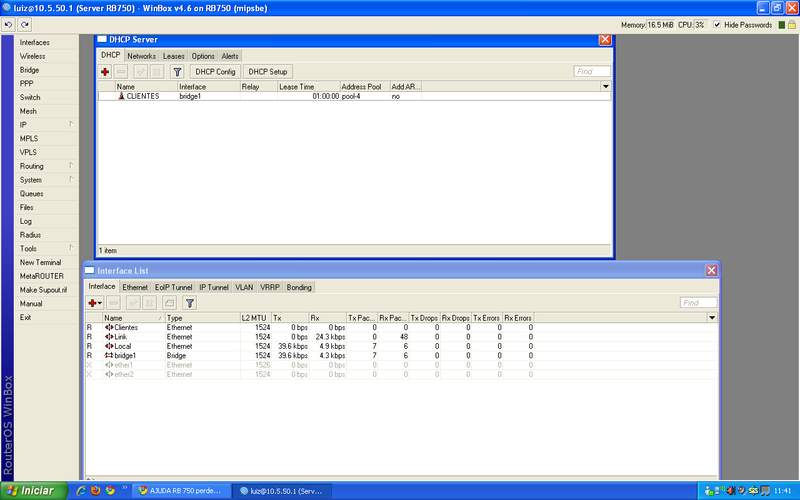Viewport: 800px width, 500px height.
Task: Click comment button in Interface List toolbar
Action: click(x=169, y=303)
